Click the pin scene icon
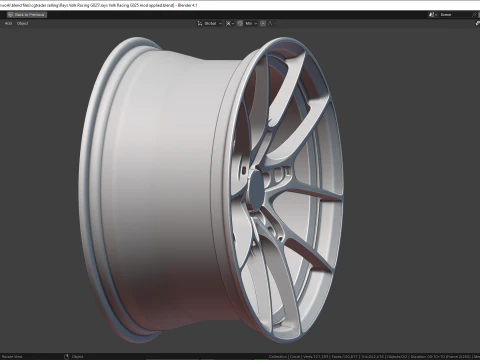Screen dimensions: 480x360 [x=475, y=15]
